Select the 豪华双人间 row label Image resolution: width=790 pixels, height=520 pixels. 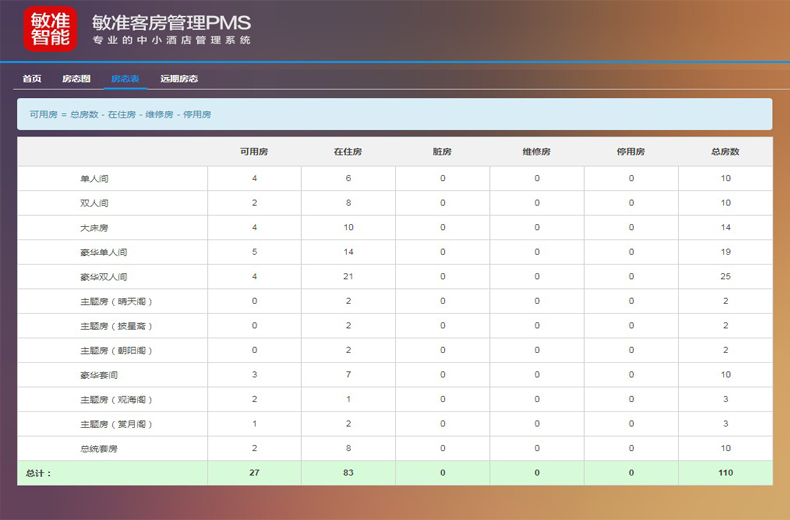coord(104,277)
